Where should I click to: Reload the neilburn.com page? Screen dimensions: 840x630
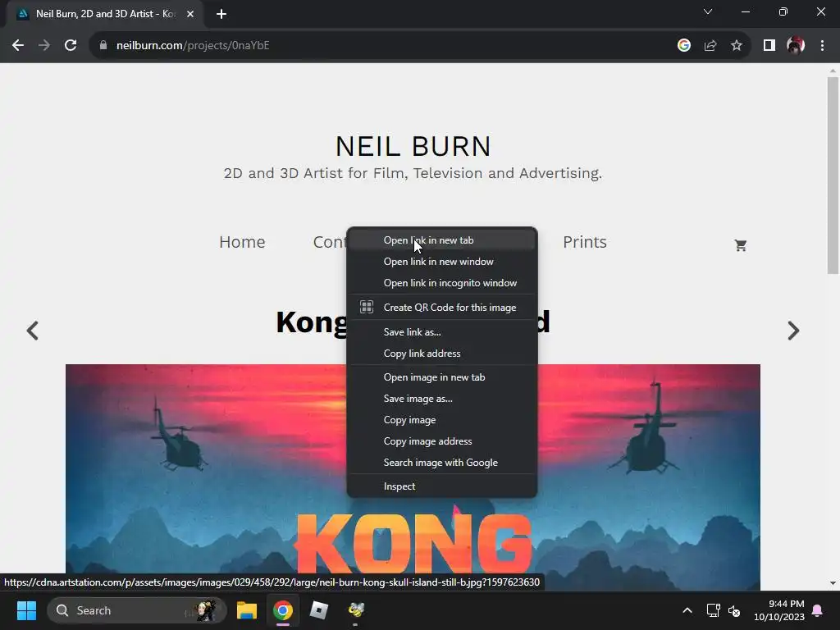click(71, 46)
